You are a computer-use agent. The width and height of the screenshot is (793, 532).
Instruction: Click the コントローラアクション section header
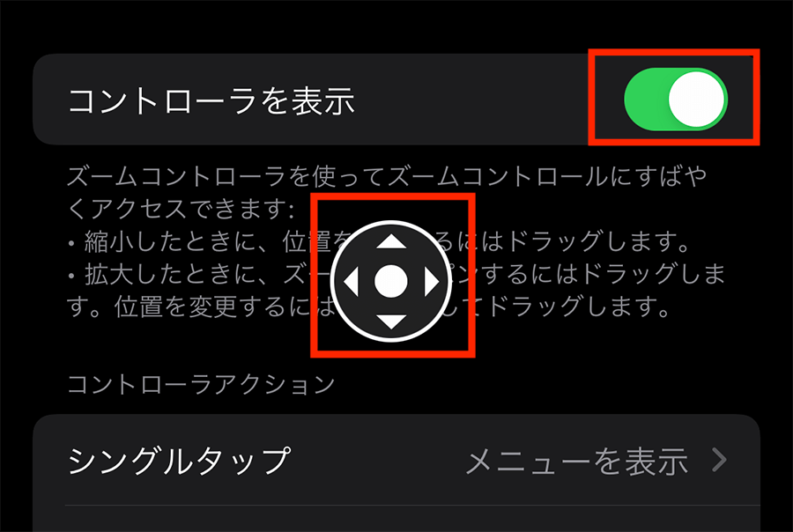pos(201,384)
